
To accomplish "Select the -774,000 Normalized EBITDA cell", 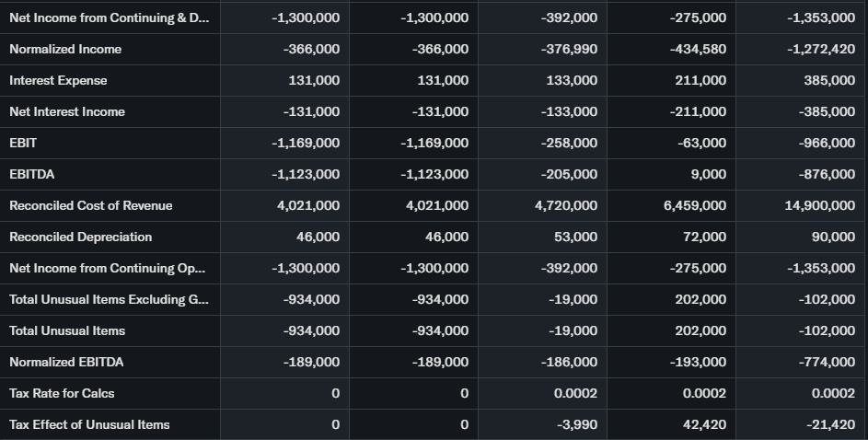I will point(827,362).
